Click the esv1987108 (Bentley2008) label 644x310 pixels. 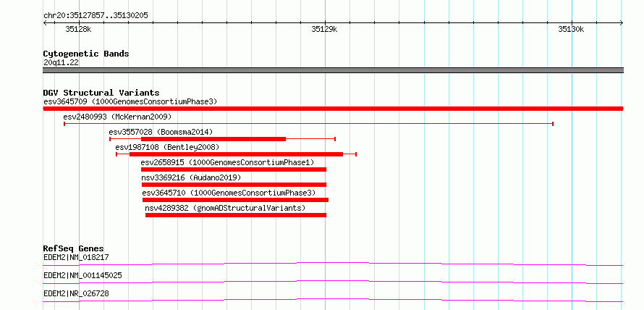168,147
